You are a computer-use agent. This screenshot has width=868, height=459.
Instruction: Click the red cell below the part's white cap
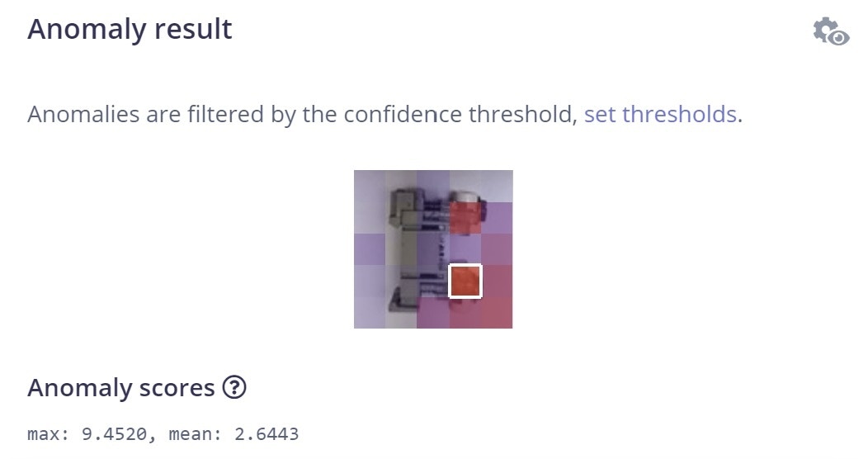(465, 218)
